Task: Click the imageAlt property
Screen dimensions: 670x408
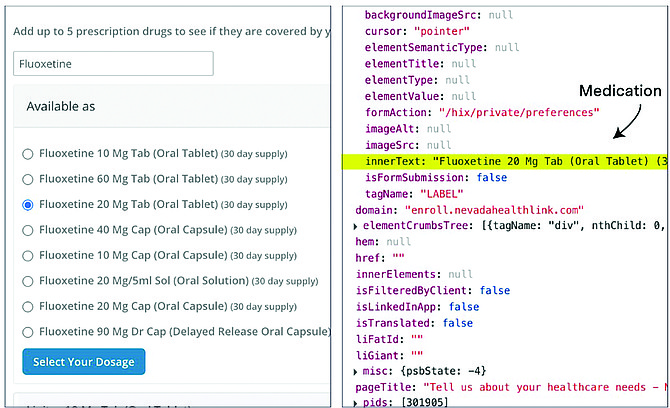Action: pos(408,129)
